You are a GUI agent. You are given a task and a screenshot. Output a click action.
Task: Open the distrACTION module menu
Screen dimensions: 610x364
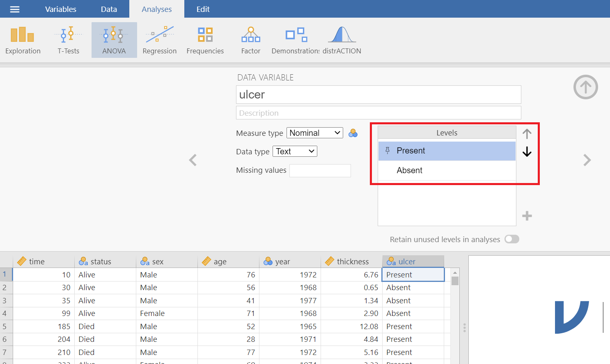click(342, 40)
